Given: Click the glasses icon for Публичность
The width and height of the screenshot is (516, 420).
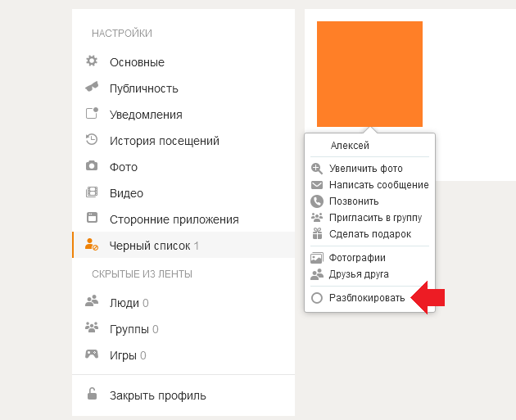Looking at the screenshot, I should pos(92,87).
